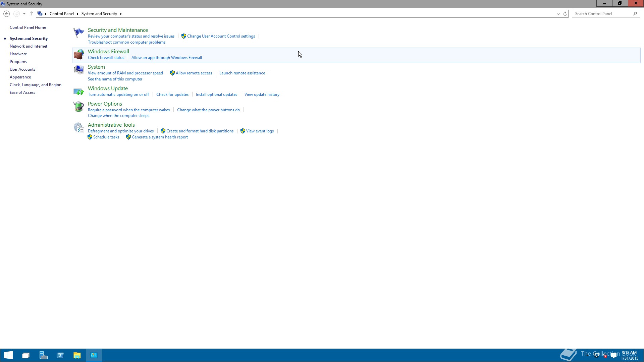Click the System computer icon
Viewport: 644px width, 362px height.
click(x=78, y=70)
